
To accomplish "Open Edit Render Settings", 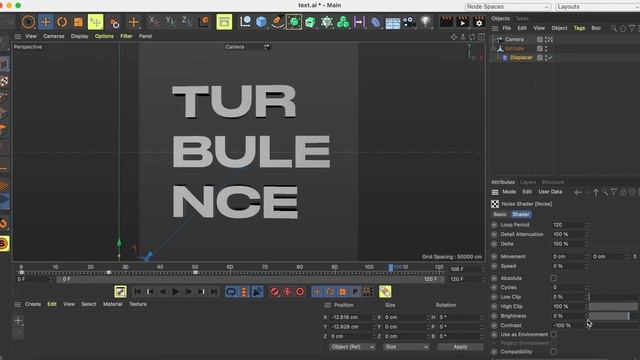I will point(479,22).
